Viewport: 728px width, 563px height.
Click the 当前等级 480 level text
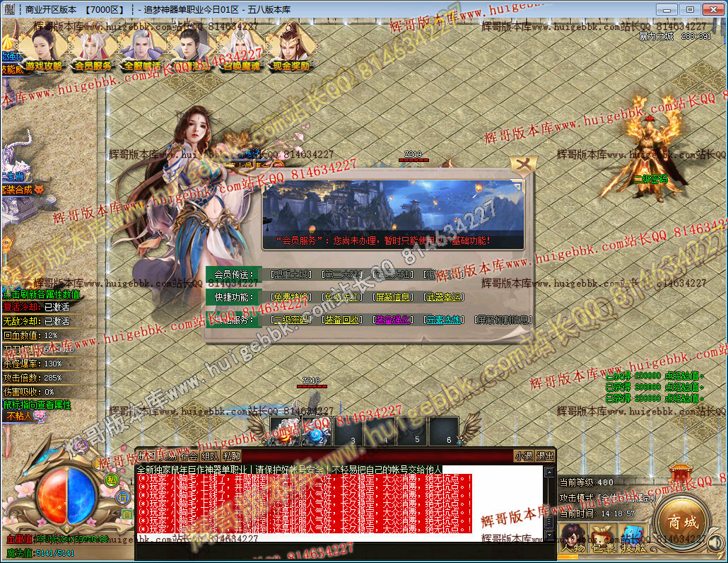[586, 482]
